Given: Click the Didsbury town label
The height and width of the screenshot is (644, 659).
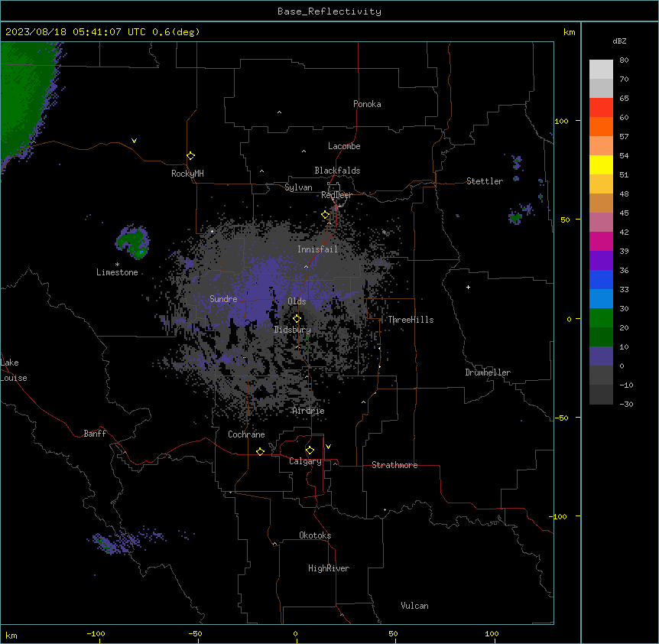Looking at the screenshot, I should tap(293, 330).
